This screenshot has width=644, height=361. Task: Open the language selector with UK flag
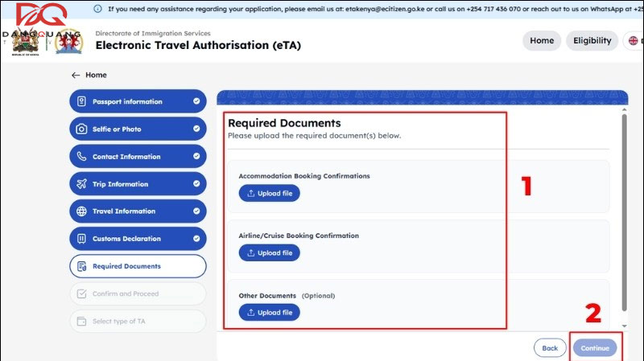[633, 41]
